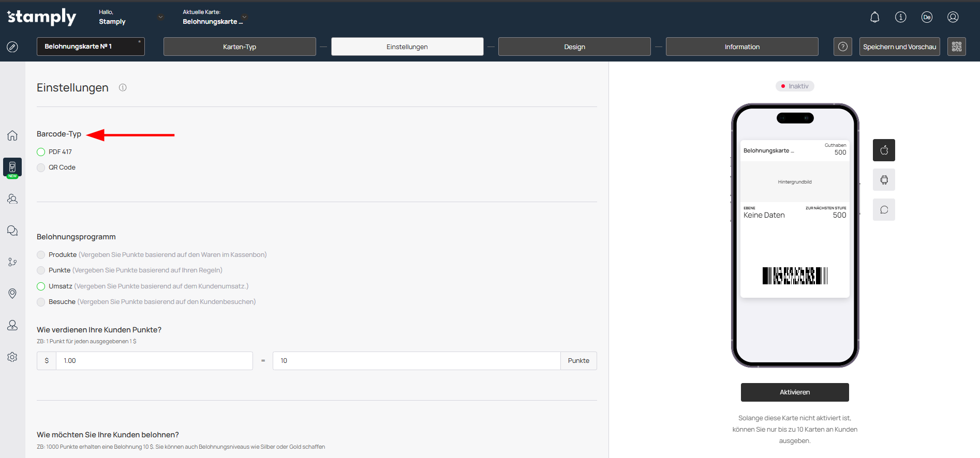Select Besuche reward program option
This screenshot has width=980, height=458.
pos(41,302)
